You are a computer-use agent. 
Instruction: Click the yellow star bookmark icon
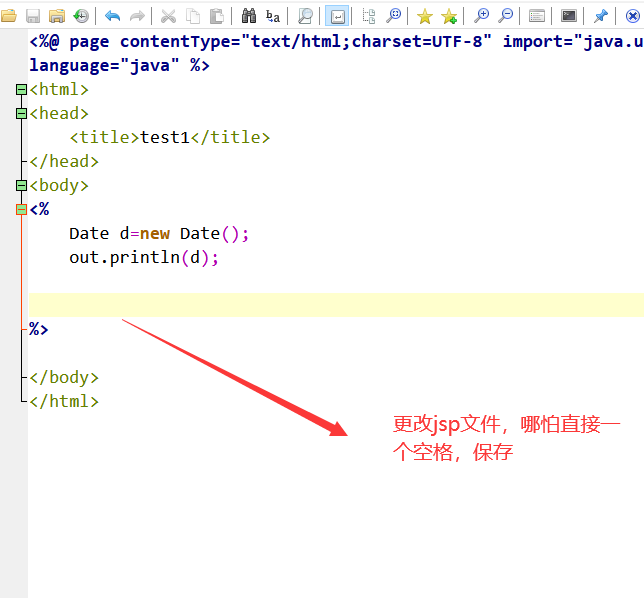[x=425, y=16]
